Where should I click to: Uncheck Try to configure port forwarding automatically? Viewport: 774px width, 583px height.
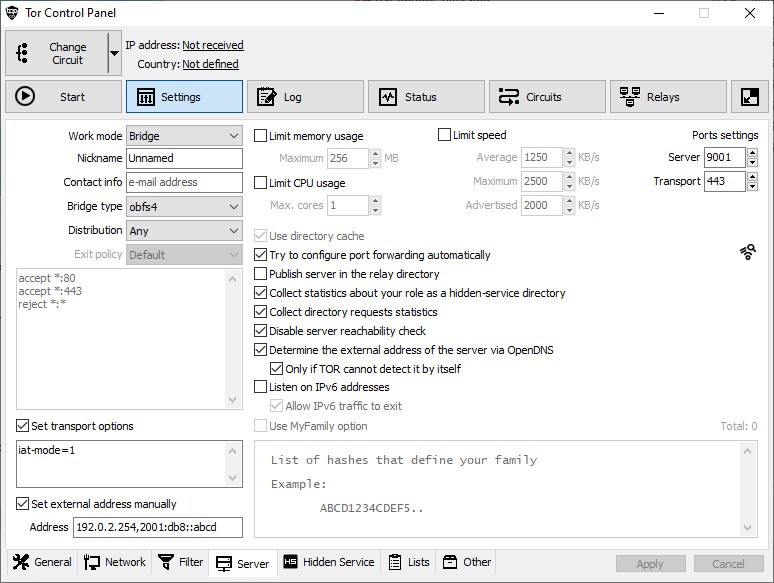coord(260,255)
